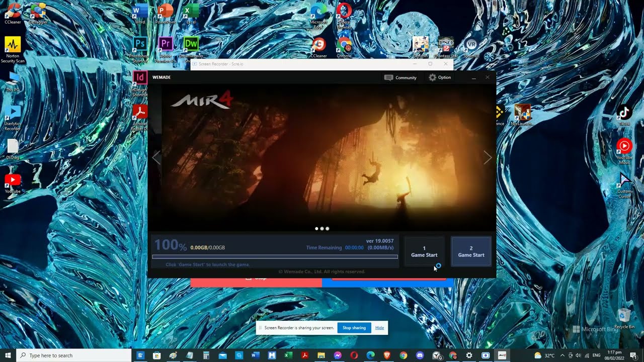
Task: Open the Mail app from the taskbar
Action: pyautogui.click(x=222, y=355)
